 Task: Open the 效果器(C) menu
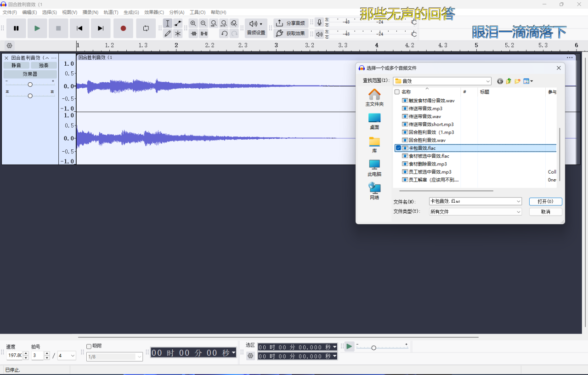[x=154, y=12]
